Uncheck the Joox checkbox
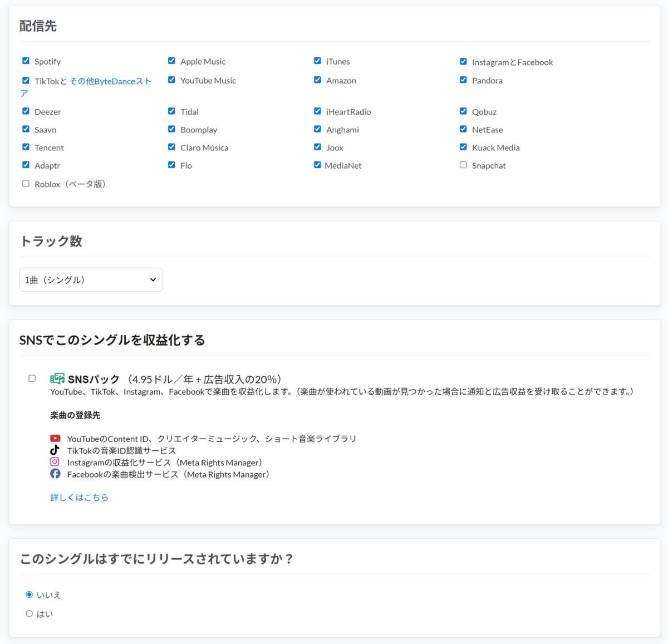The image size is (668, 644). [317, 147]
